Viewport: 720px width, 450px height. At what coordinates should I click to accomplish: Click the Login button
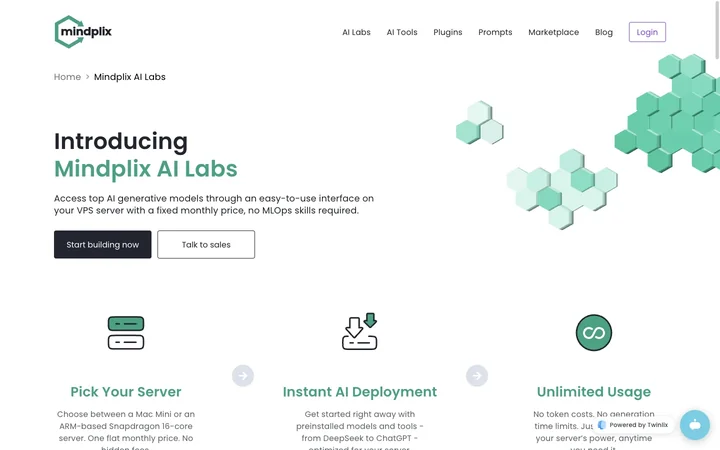coord(647,32)
